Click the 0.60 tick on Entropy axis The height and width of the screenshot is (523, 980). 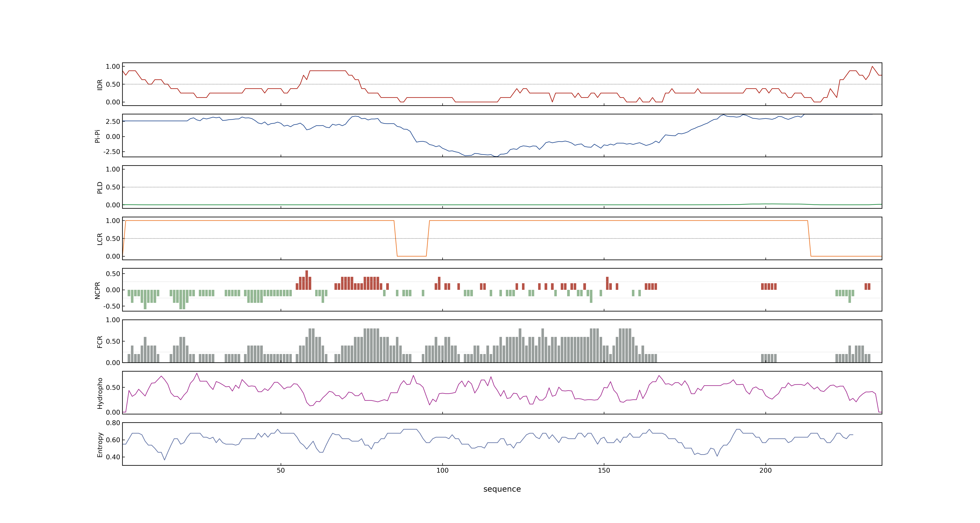click(x=113, y=440)
